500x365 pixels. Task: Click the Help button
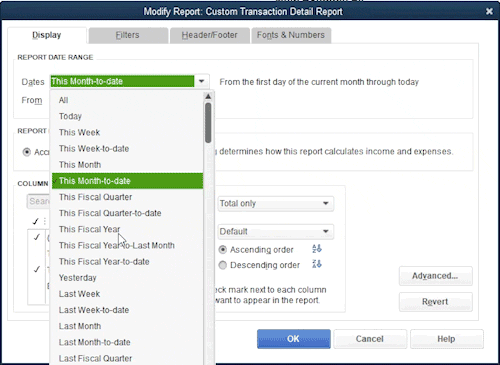pyautogui.click(x=446, y=339)
